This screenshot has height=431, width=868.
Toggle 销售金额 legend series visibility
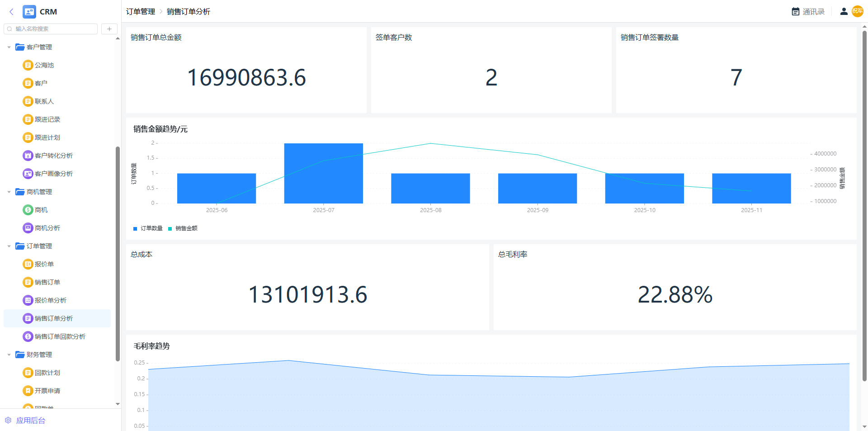(x=183, y=228)
